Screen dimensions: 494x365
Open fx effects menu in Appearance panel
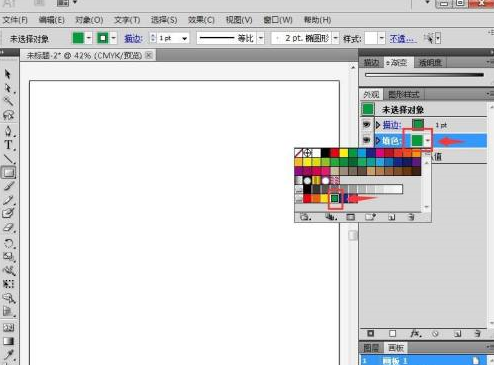(415, 333)
